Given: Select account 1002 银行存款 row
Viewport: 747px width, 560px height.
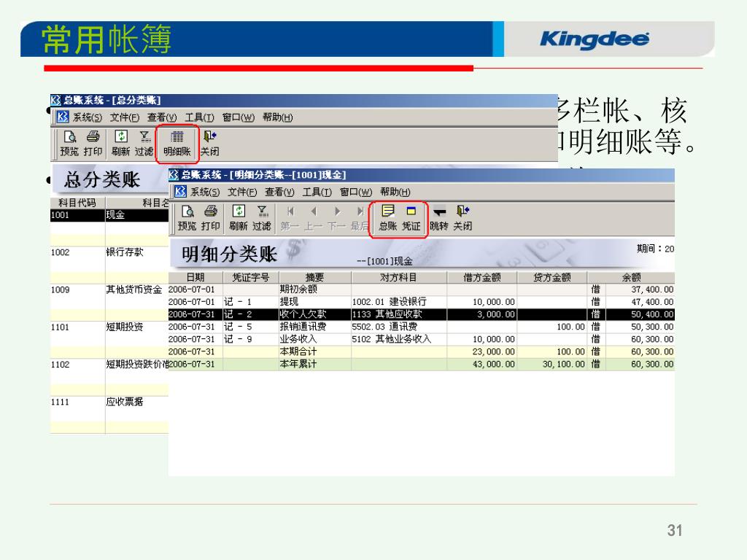Looking at the screenshot, I should (109, 252).
